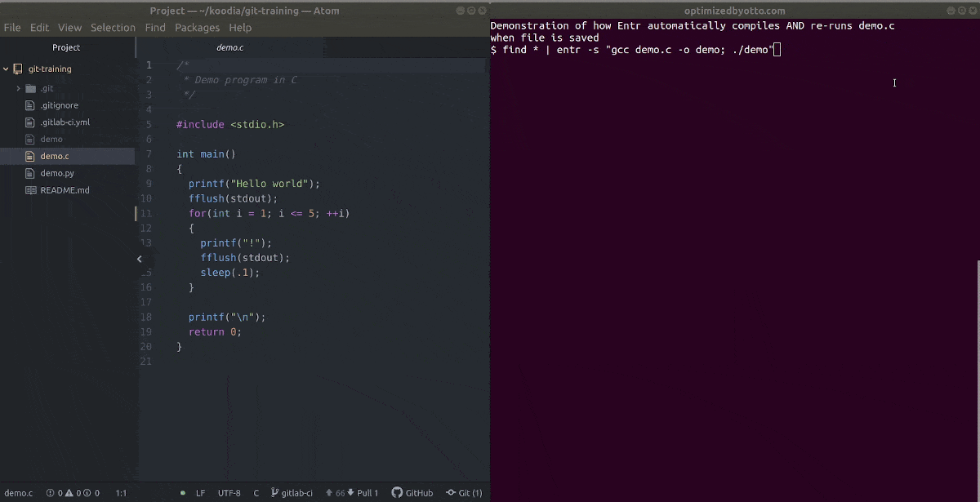Click the #include <stdio.h> line
This screenshot has width=980, height=502.
pyautogui.click(x=230, y=125)
